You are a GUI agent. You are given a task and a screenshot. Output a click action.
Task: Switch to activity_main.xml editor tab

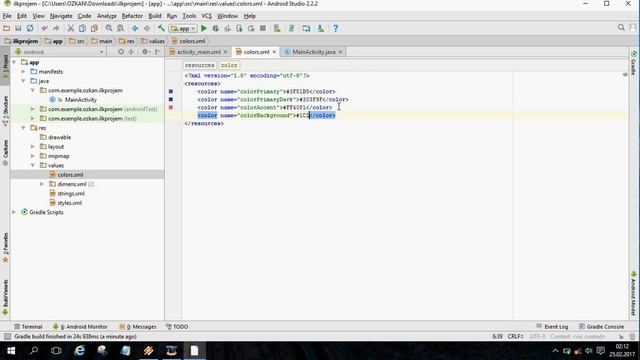tap(198, 52)
